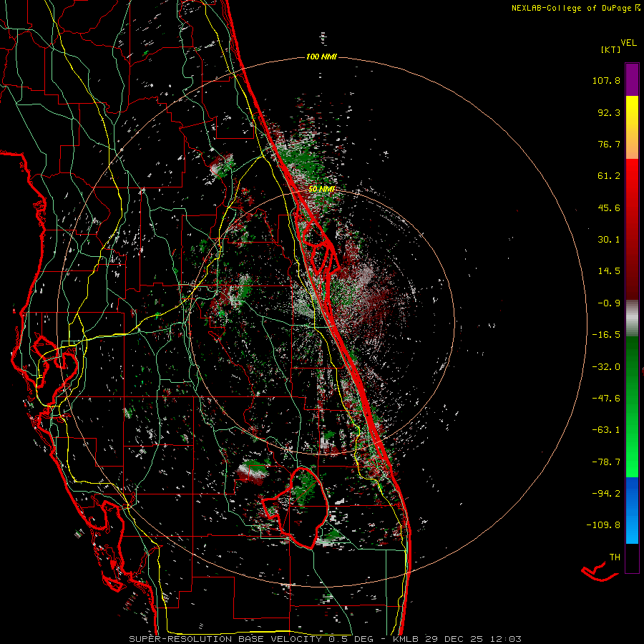Click the TH label below the scale

pos(615,557)
